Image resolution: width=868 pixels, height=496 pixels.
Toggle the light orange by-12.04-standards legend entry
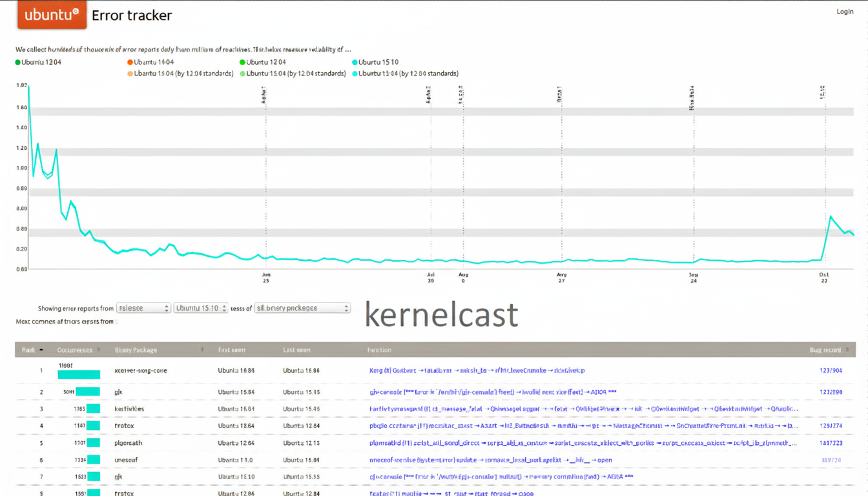tap(180, 74)
